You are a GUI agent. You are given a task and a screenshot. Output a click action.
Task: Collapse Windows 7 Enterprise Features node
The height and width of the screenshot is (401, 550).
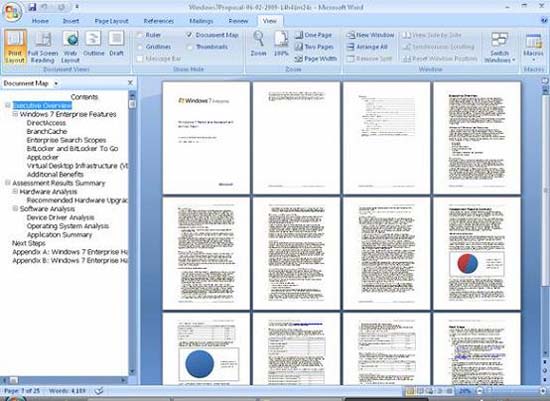click(15, 114)
